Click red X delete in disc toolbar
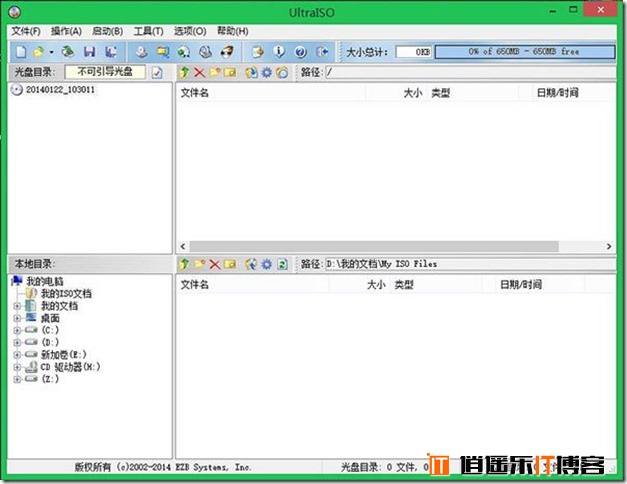This screenshot has width=627, height=484. [200, 72]
